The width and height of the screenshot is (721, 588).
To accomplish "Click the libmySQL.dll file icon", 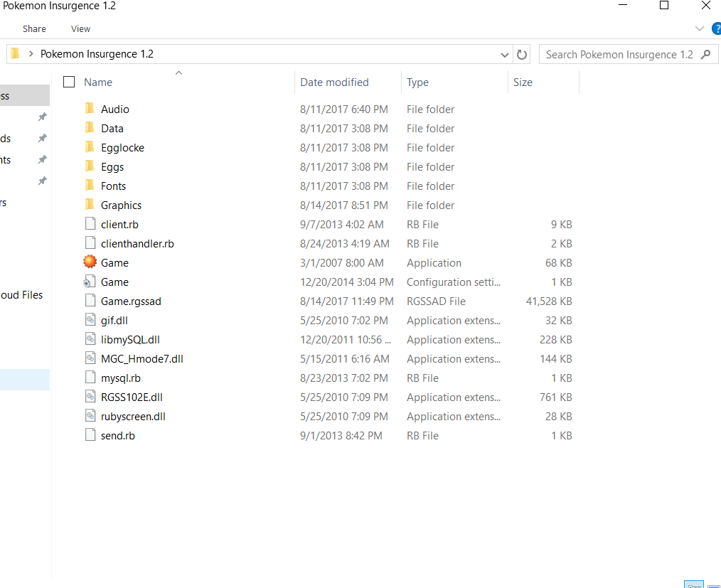I will click(90, 339).
